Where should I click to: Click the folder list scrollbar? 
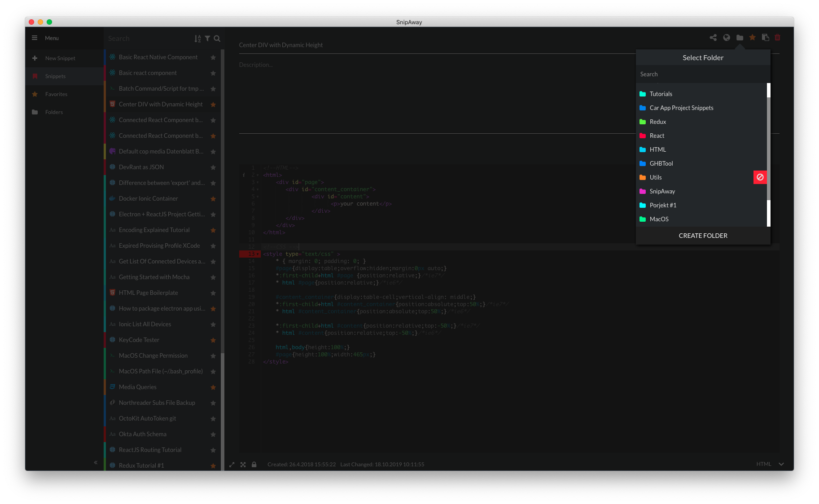click(768, 149)
